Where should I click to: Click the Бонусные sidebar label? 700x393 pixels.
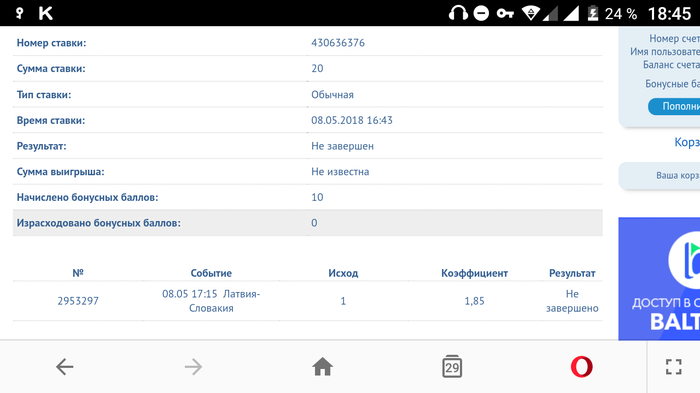(x=672, y=84)
